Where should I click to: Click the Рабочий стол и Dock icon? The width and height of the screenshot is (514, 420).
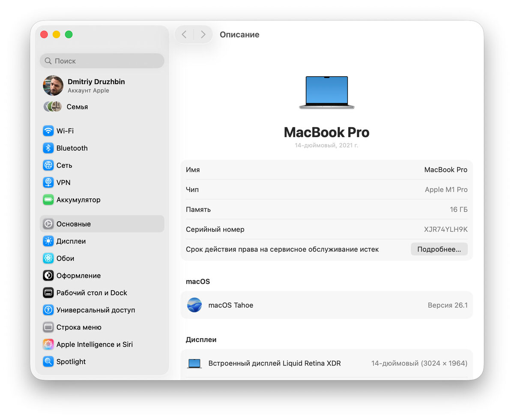click(48, 293)
